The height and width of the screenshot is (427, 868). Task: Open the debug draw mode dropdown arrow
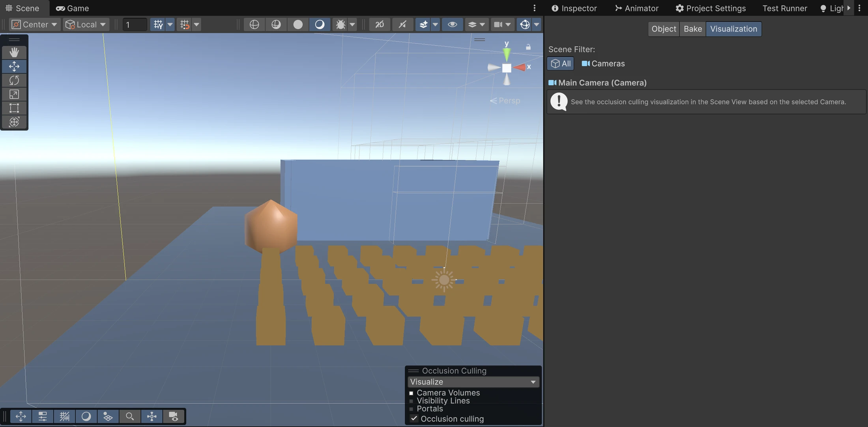[352, 24]
